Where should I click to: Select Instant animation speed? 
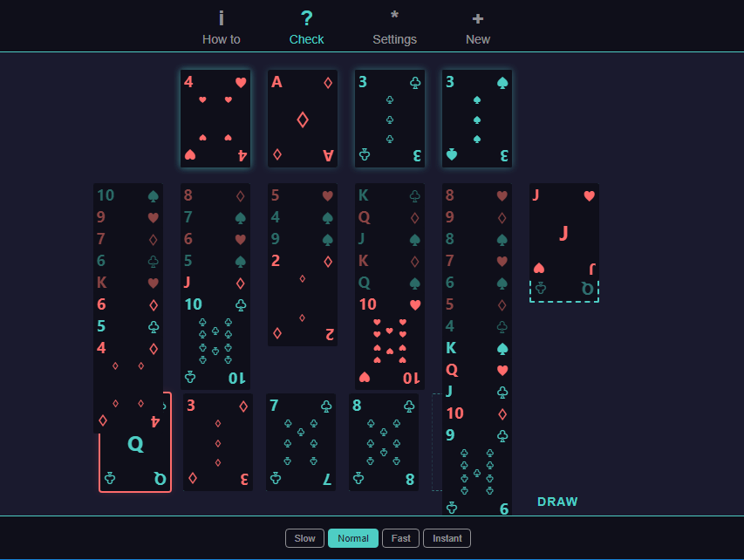tap(447, 538)
